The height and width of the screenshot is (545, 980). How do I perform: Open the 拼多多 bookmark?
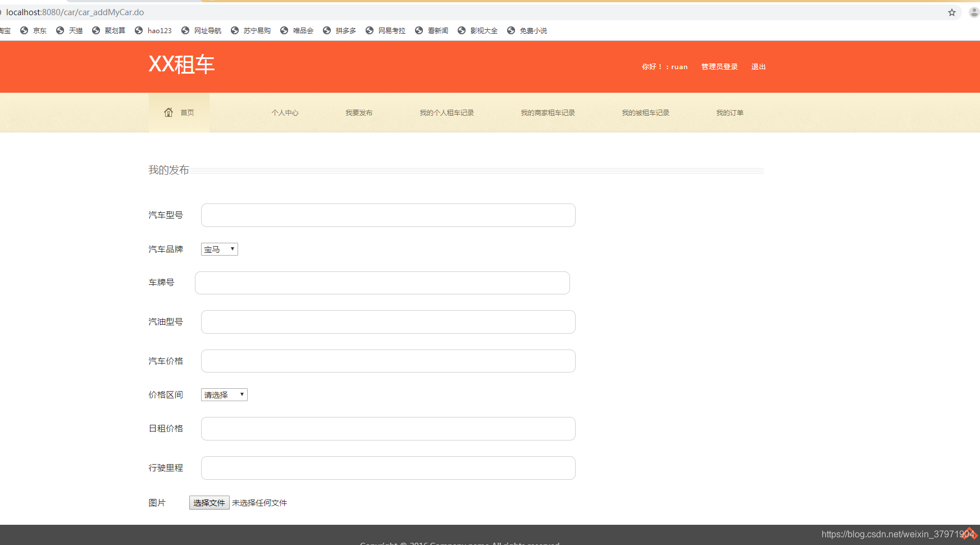pyautogui.click(x=340, y=30)
